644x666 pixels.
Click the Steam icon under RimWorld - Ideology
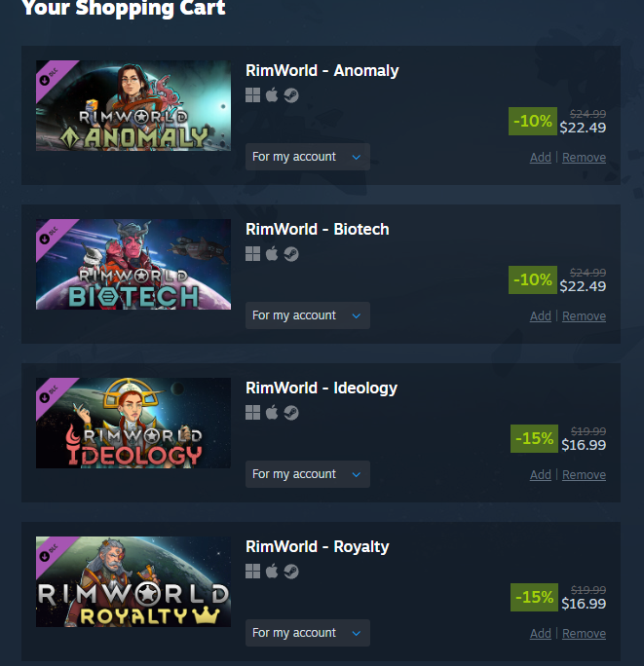[x=291, y=413]
